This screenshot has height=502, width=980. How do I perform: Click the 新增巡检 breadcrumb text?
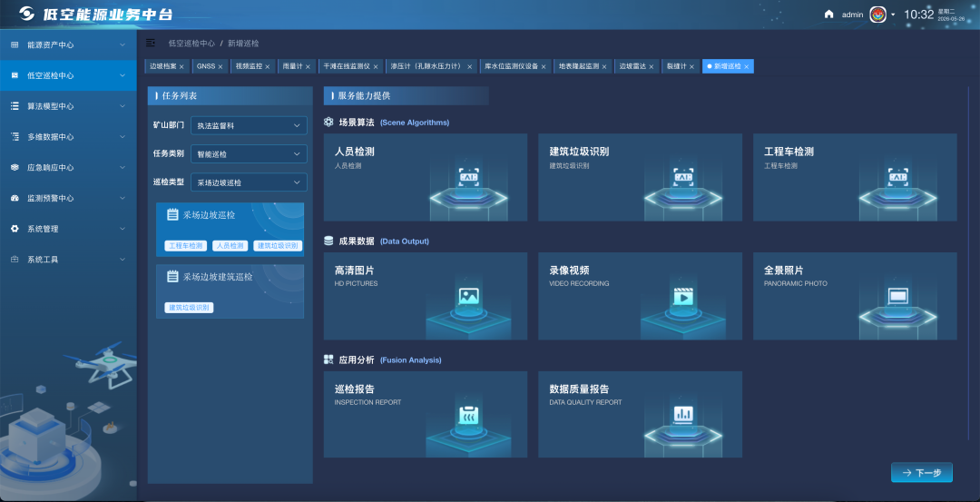243,44
